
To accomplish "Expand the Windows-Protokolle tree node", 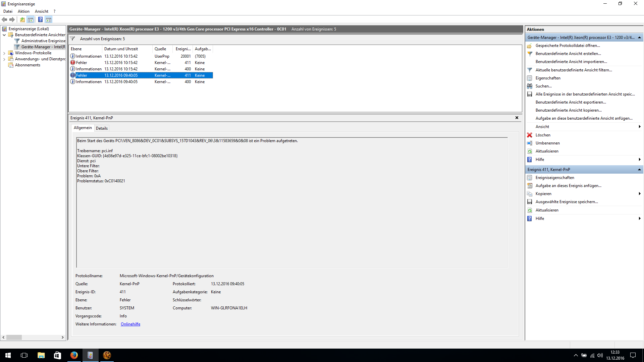I will coord(4,53).
